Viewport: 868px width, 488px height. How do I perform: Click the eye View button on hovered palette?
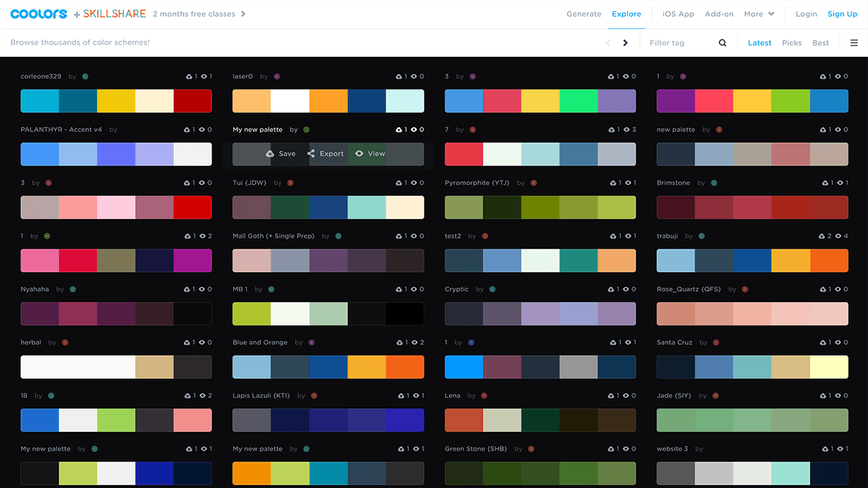(x=370, y=154)
